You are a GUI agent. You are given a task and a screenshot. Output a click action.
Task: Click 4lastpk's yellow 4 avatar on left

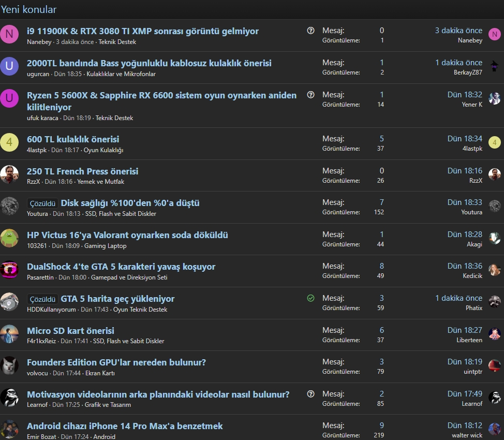(x=9, y=142)
